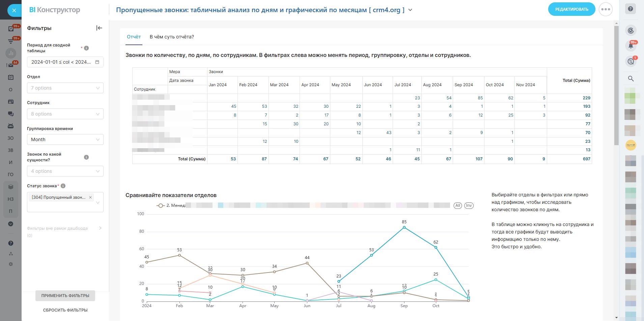Open the calendar icon in left sidebar
Screen dimensions: 644x321
[11, 77]
